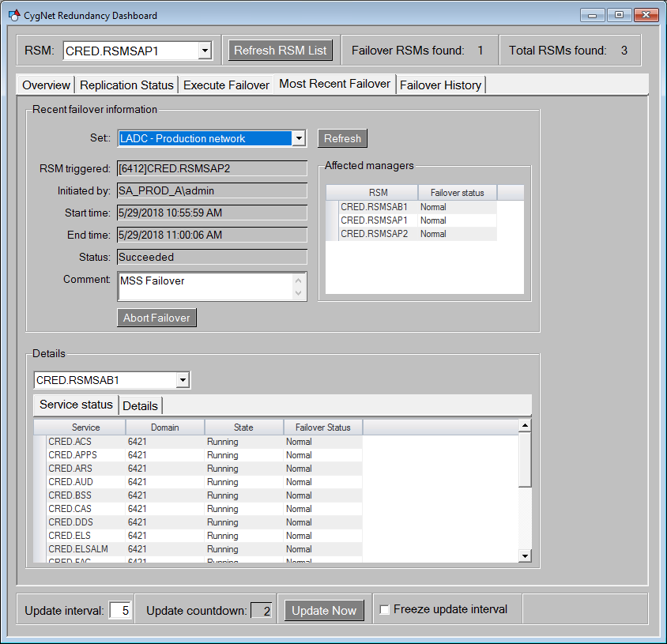Click the Initiated by field SA_PROD_A\admin
667x644 pixels.
pos(212,190)
